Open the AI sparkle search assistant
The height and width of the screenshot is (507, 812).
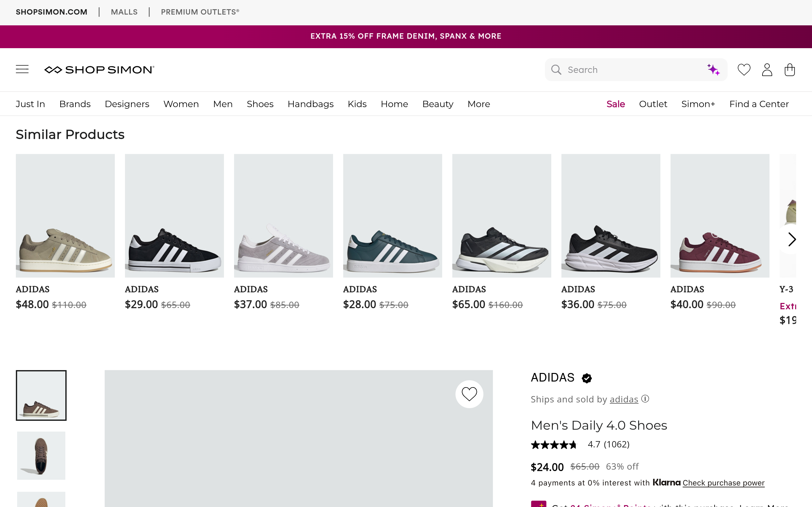pos(713,70)
